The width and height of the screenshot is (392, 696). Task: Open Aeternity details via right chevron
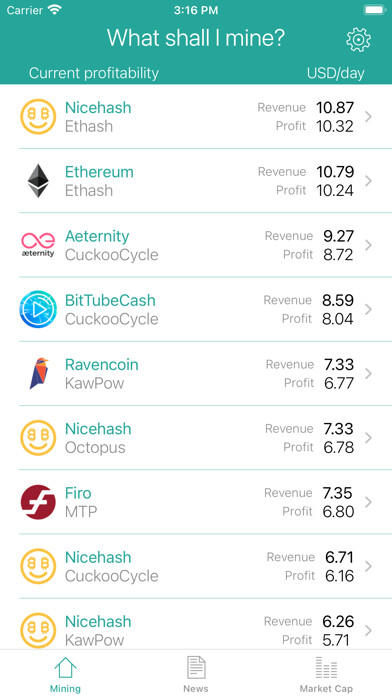pos(368,245)
